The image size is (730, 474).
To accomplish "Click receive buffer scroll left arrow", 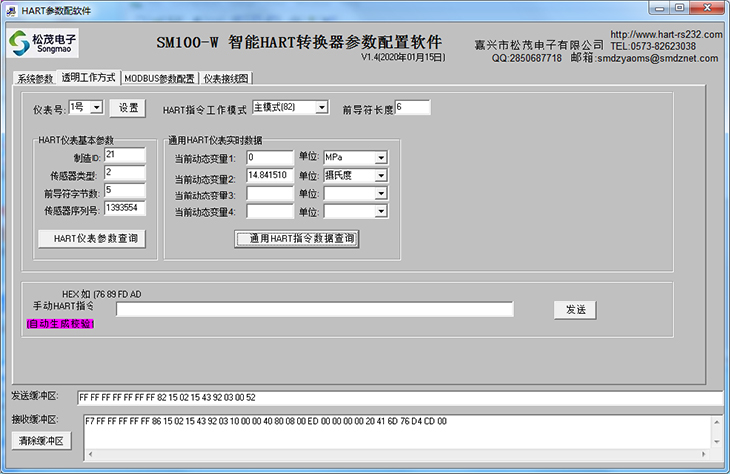I will [x=90, y=454].
